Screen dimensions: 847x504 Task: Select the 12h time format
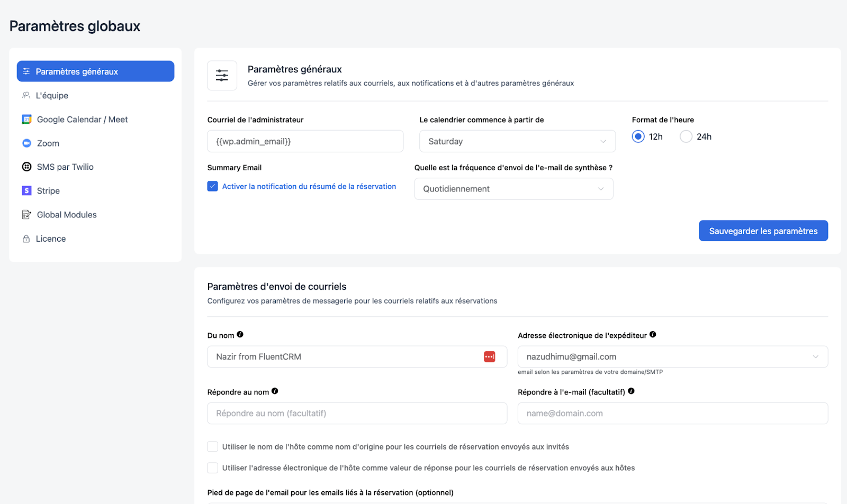pyautogui.click(x=638, y=136)
